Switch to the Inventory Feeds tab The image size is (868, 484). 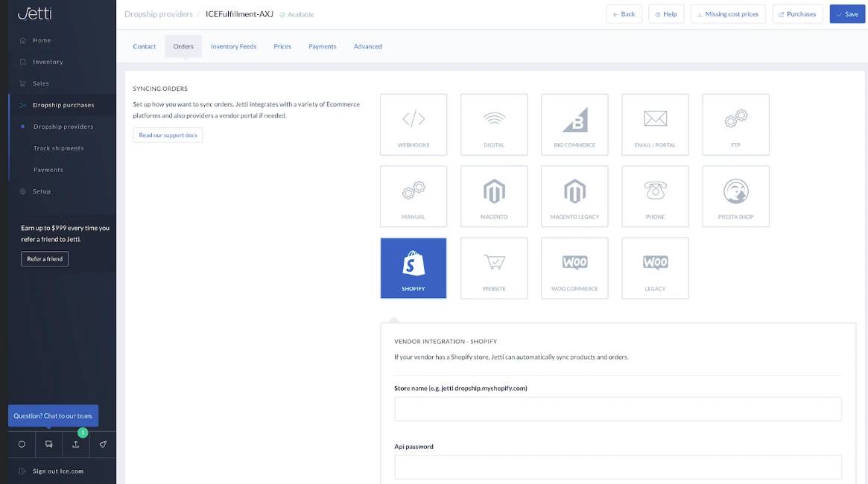click(234, 46)
